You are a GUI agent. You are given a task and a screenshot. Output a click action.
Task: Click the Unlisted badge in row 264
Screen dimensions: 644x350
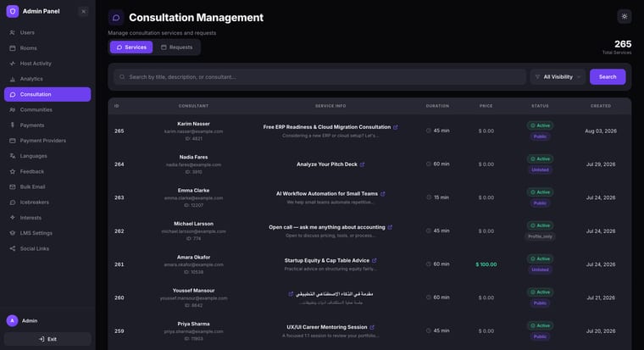pyautogui.click(x=540, y=169)
